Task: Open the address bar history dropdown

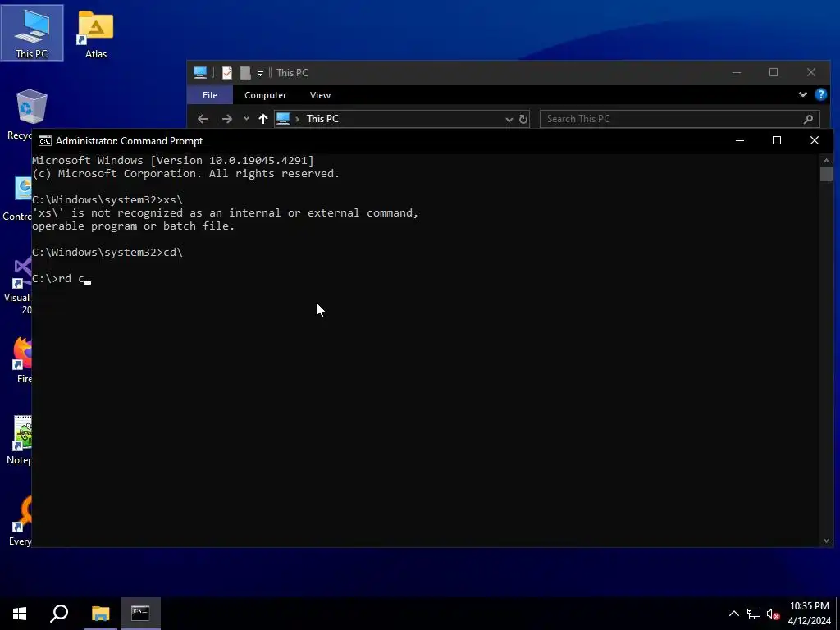Action: tap(509, 120)
